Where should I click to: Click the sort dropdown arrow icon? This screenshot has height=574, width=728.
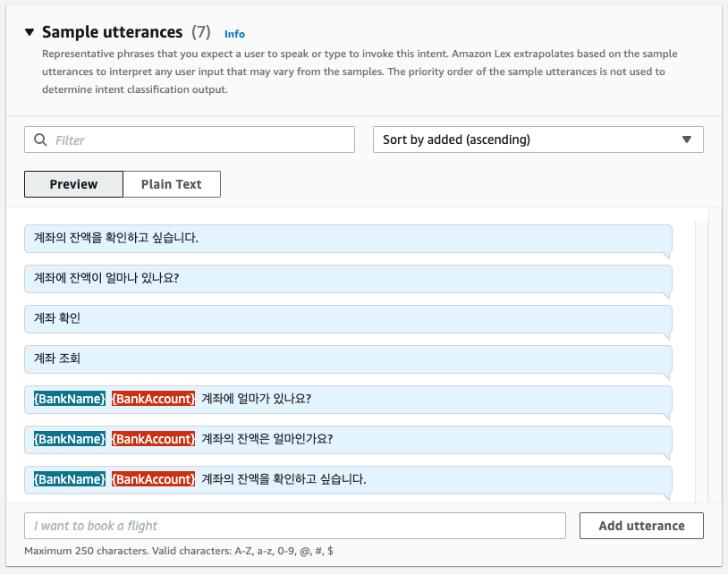pos(687,139)
